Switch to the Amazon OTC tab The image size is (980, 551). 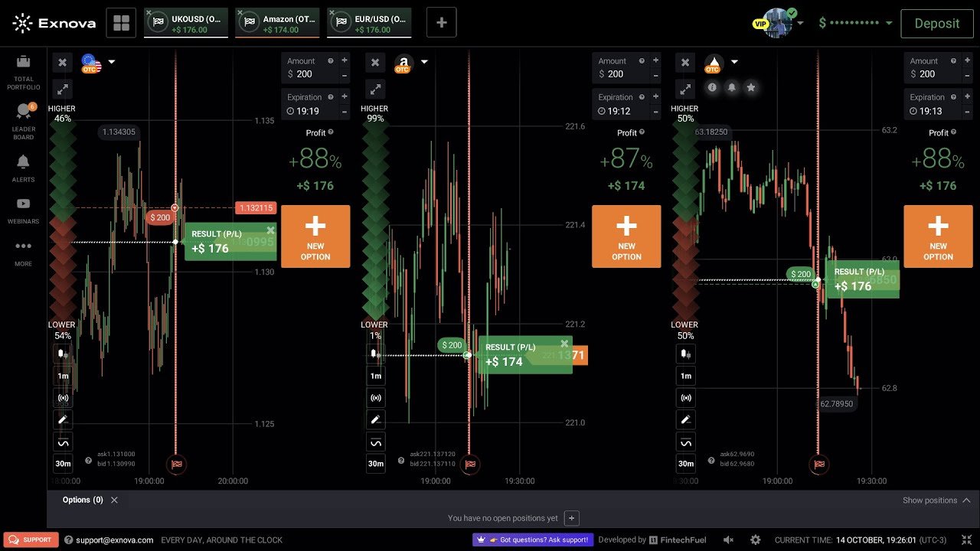276,23
